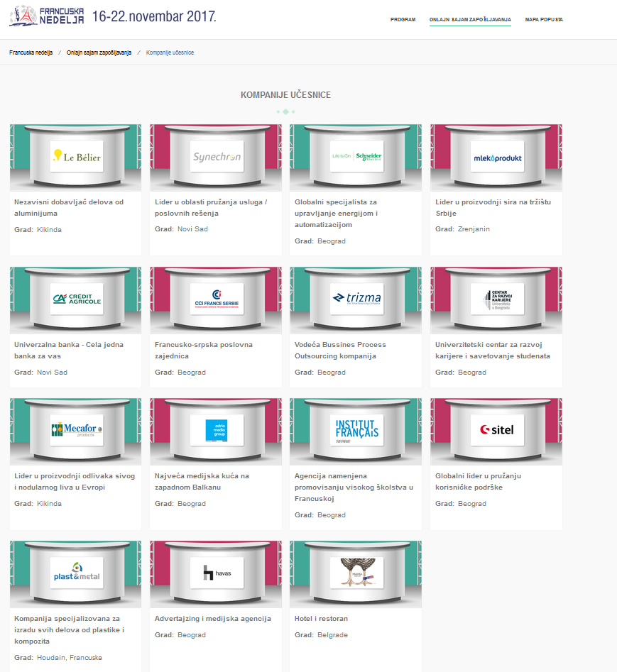The height and width of the screenshot is (672, 617).
Task: Click 'Kompanija specijalizovana za izradu svih delova'
Action: (x=69, y=629)
